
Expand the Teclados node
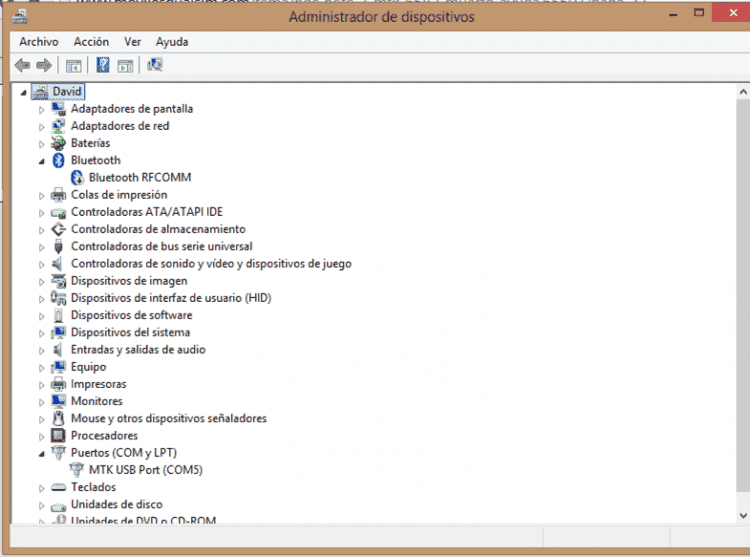pyautogui.click(x=42, y=489)
